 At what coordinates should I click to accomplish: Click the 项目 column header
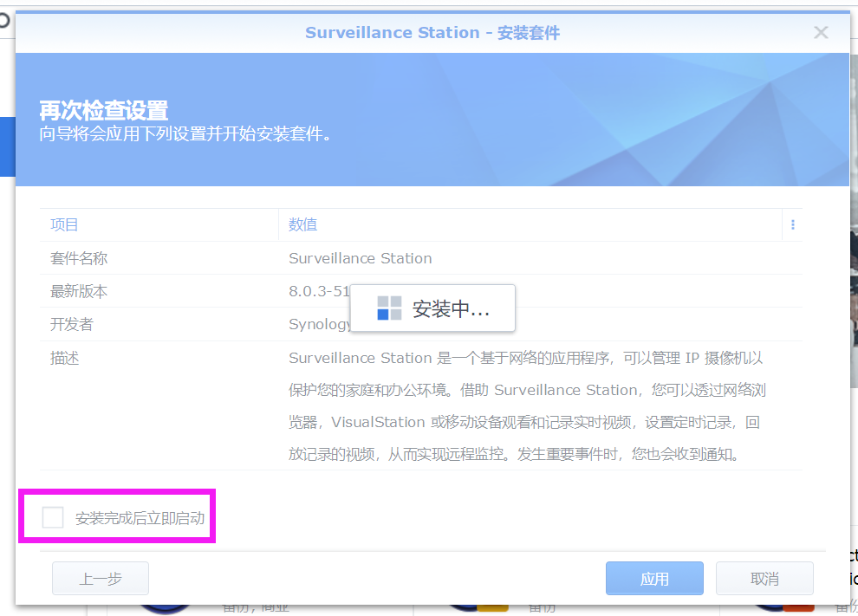(x=159, y=224)
